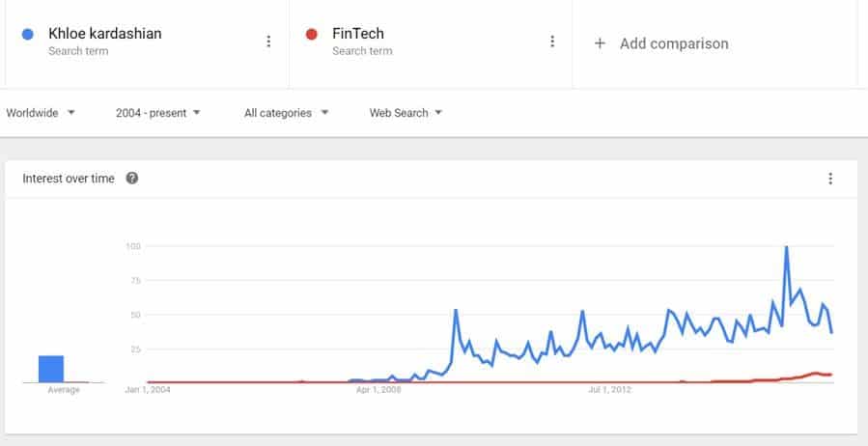Click the red FinTech color dot

(311, 35)
